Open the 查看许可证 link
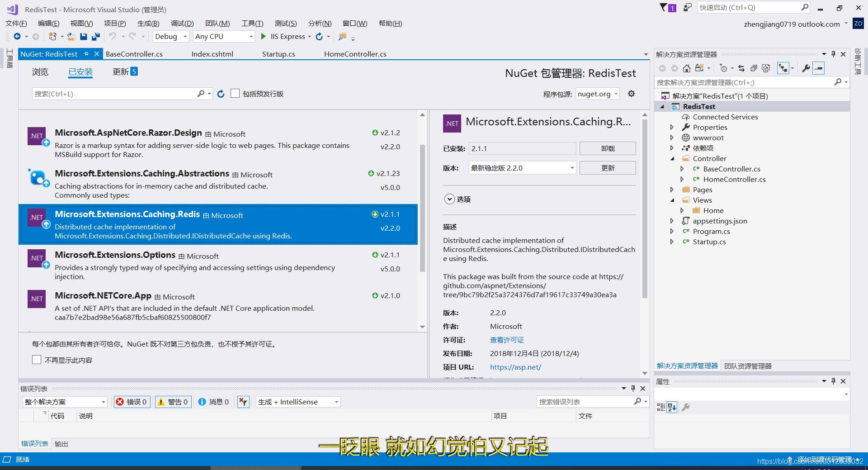The image size is (868, 470). [507, 340]
